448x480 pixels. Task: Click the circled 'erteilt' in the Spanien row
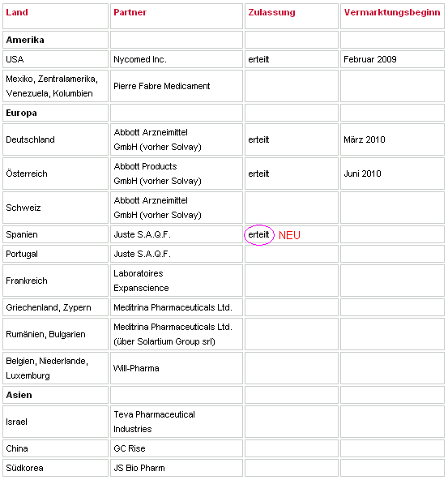[258, 235]
